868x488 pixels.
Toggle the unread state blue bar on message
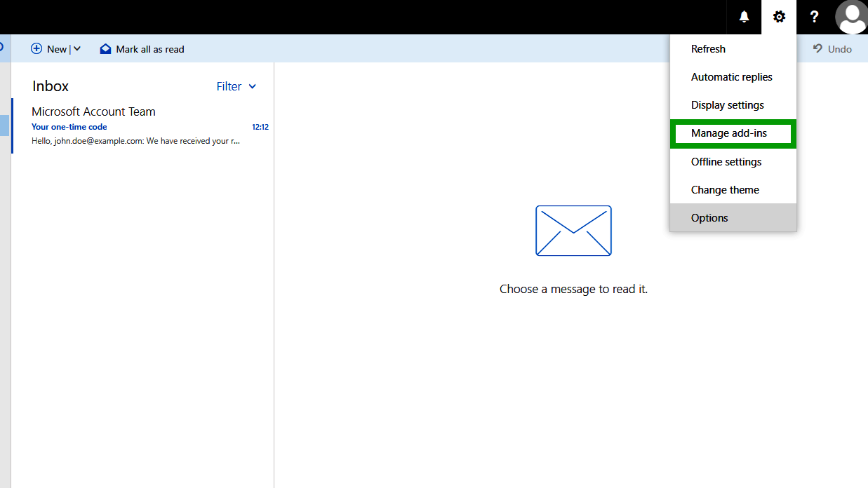point(13,126)
